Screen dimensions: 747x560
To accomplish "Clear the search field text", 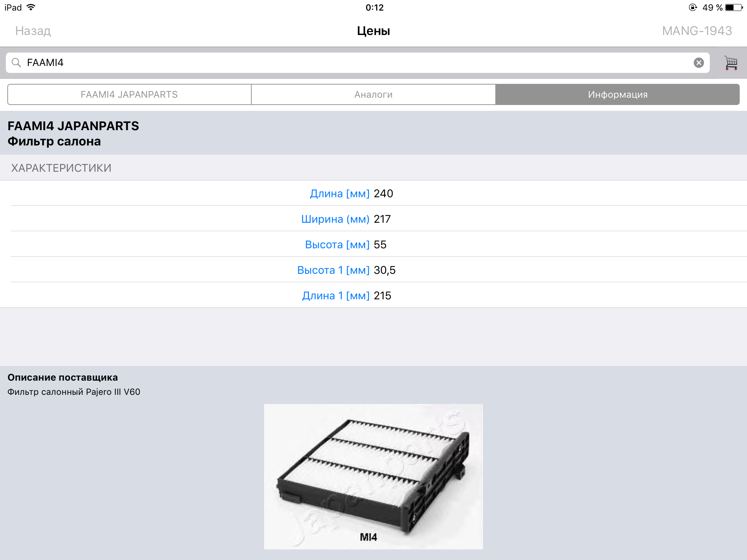I will 698,63.
